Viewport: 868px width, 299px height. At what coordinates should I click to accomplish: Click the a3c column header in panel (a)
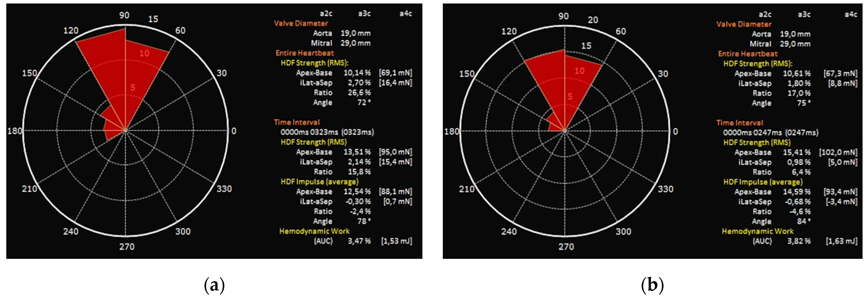pyautogui.click(x=364, y=14)
